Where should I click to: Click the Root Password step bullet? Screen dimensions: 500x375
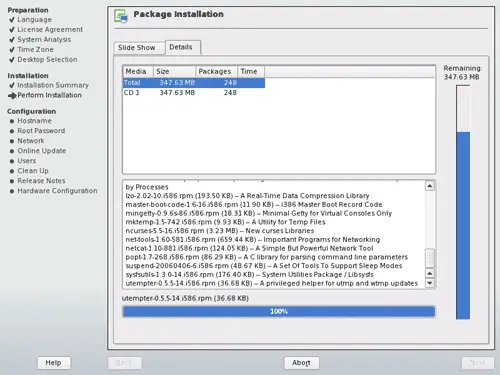(12, 131)
